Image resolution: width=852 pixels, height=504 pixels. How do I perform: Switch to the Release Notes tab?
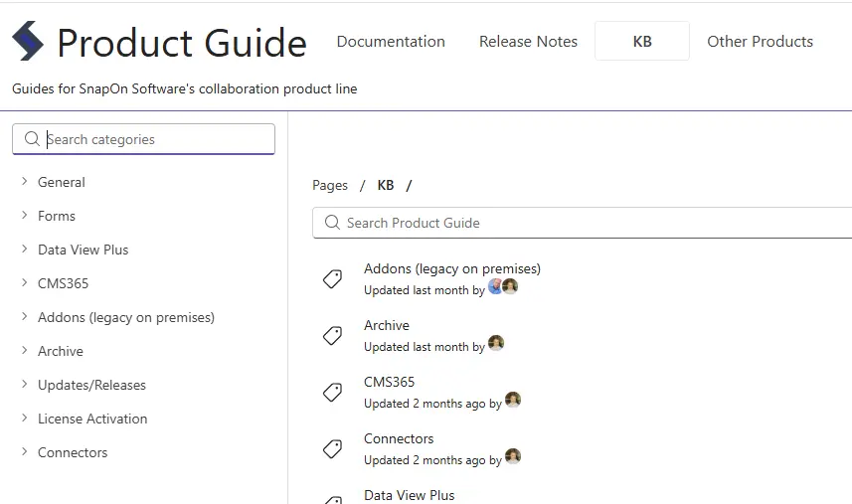pyautogui.click(x=528, y=42)
